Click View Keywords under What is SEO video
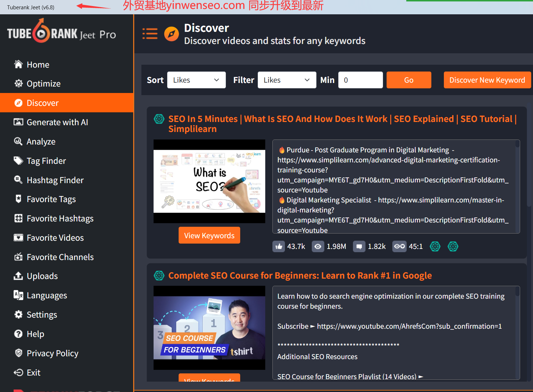Image resolution: width=533 pixels, height=392 pixels. tap(209, 235)
